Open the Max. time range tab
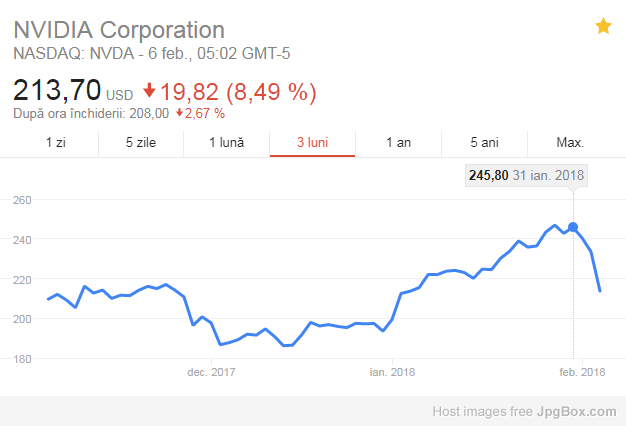The width and height of the screenshot is (626, 426). 570,143
